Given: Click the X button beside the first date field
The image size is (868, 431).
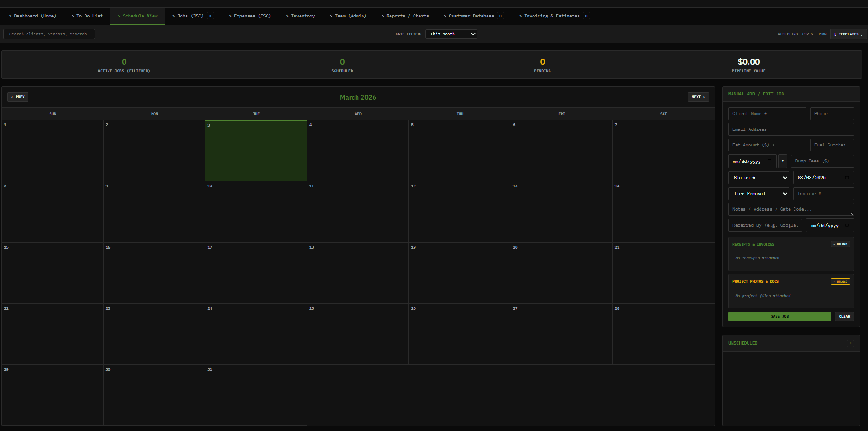Looking at the screenshot, I should tap(783, 161).
